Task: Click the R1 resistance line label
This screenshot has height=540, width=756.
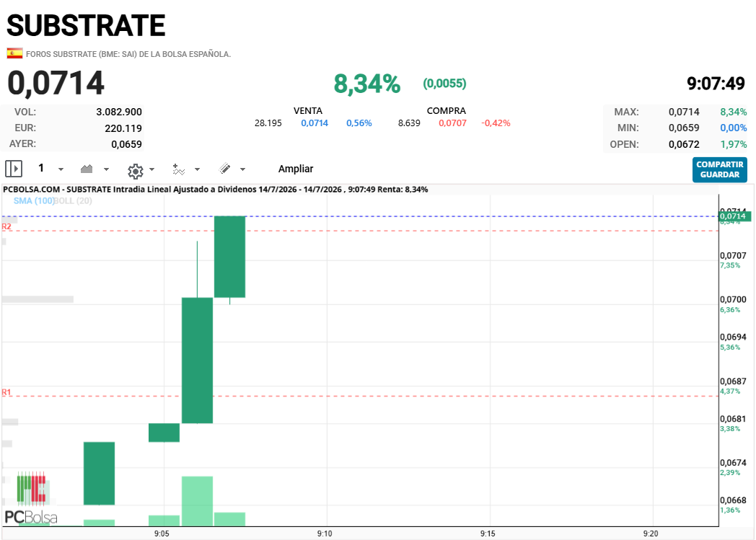Action: [x=6, y=392]
